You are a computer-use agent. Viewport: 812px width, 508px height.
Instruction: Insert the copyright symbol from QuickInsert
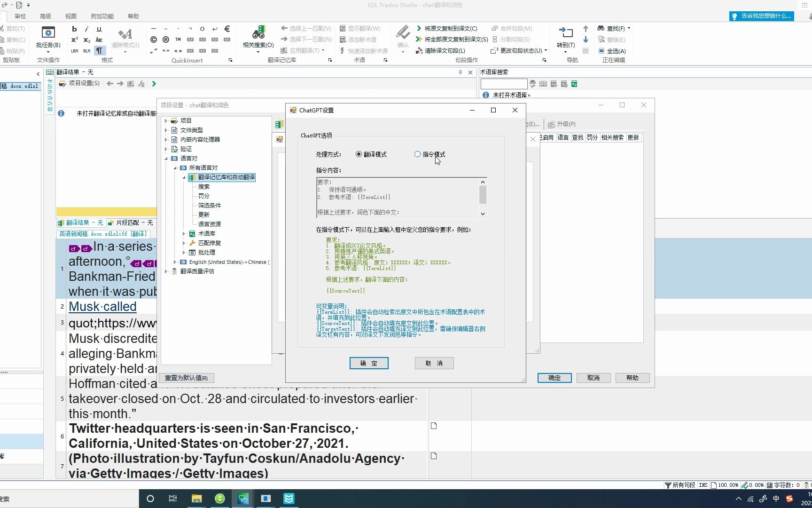[154, 40]
